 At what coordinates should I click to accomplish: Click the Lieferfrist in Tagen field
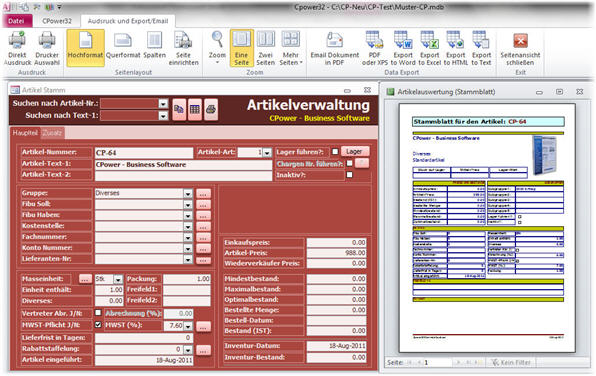click(144, 338)
